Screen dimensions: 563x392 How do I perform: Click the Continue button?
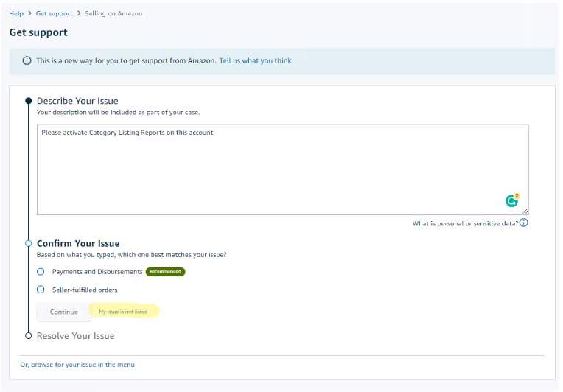[64, 312]
